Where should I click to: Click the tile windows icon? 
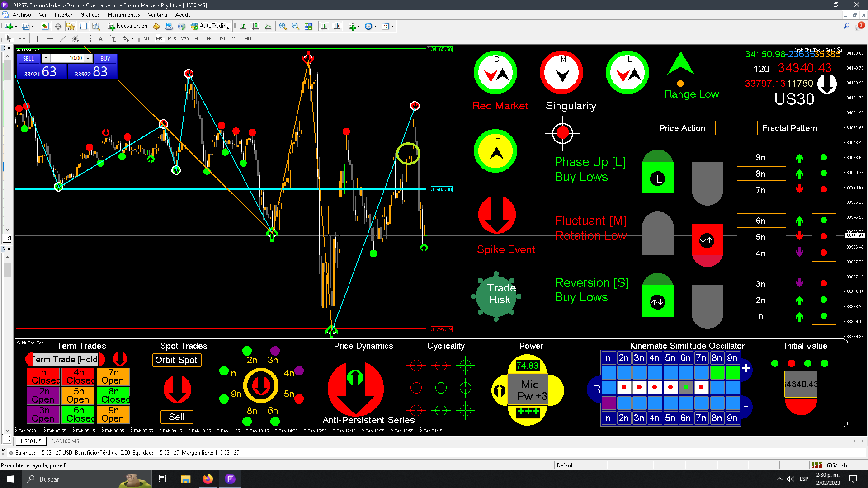click(308, 26)
